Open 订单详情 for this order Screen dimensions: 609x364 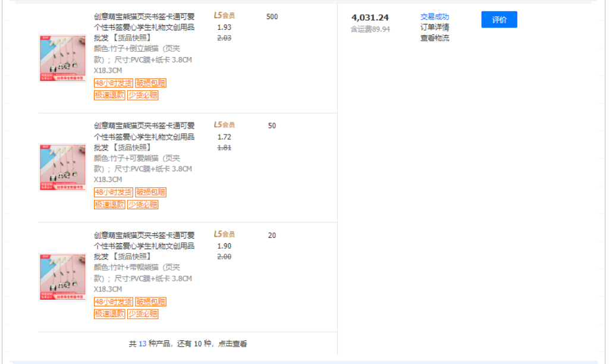click(435, 27)
